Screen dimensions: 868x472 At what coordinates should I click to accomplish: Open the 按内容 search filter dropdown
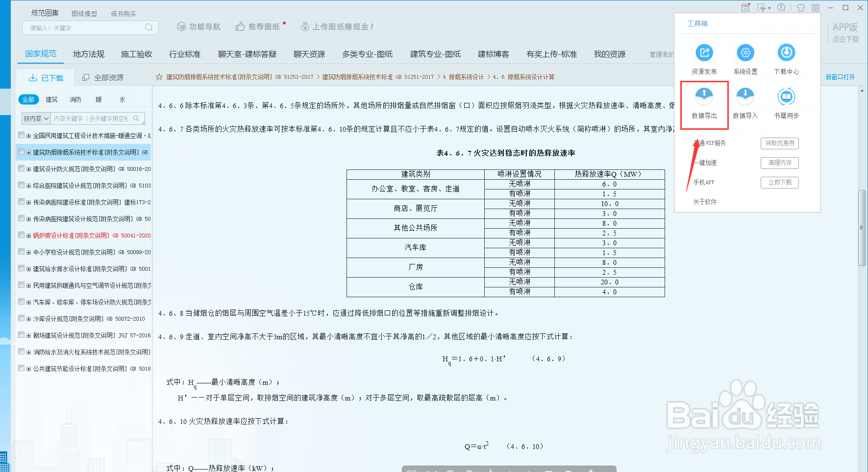pos(36,118)
